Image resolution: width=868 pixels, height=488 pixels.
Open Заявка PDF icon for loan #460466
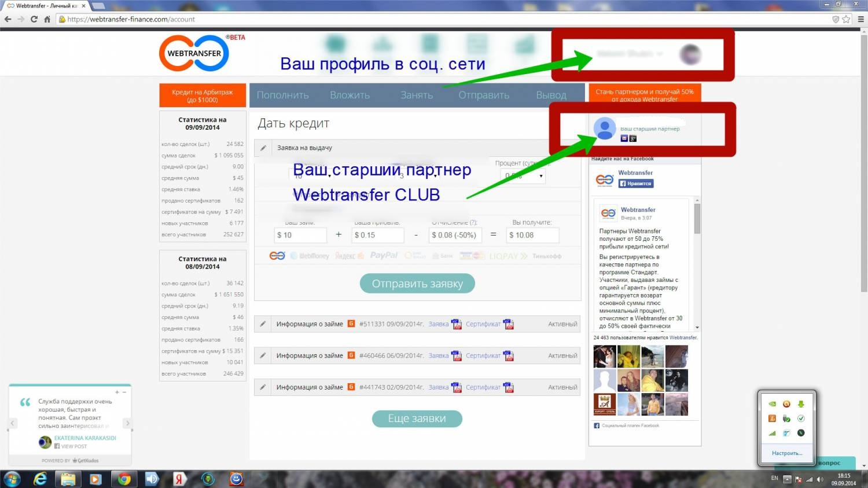(457, 355)
